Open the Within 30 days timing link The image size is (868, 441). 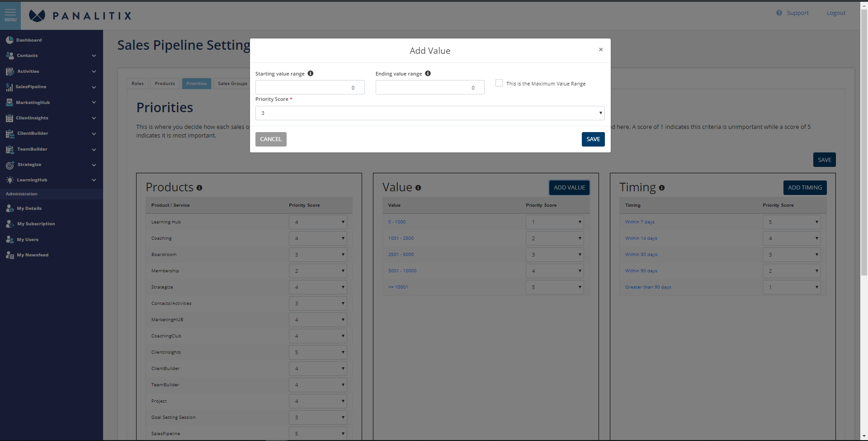(x=641, y=255)
